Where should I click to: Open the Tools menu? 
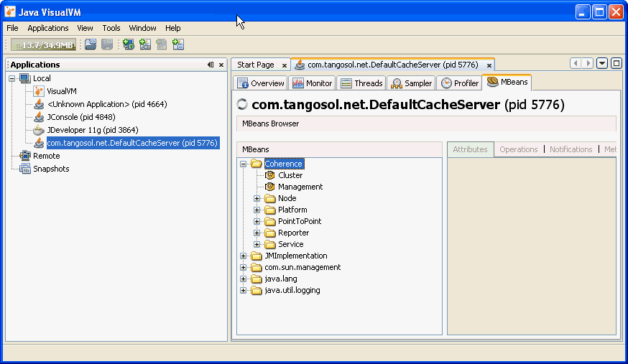(x=111, y=28)
